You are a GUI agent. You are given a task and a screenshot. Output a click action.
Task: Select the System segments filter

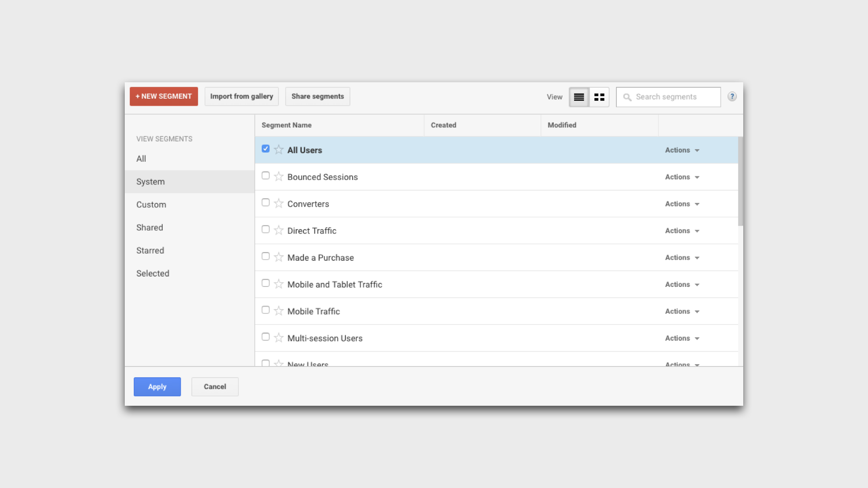tap(151, 182)
